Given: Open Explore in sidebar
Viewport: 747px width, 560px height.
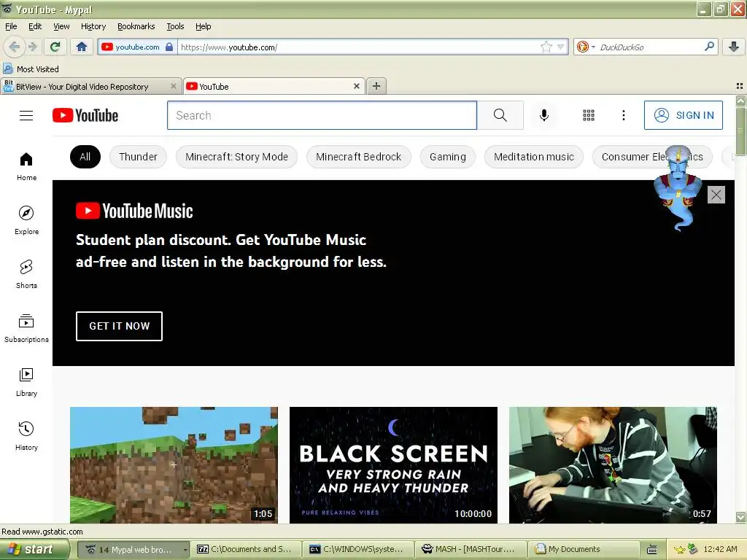Looking at the screenshot, I should click(27, 220).
